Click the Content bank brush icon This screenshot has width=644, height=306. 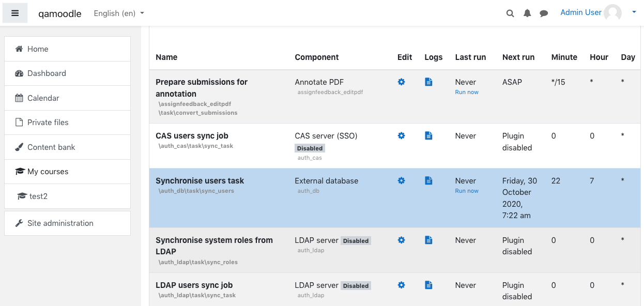coord(19,147)
